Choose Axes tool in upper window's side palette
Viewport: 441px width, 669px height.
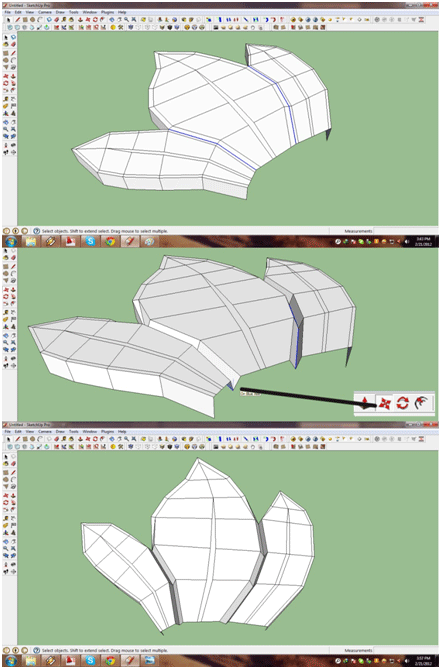click(6, 113)
